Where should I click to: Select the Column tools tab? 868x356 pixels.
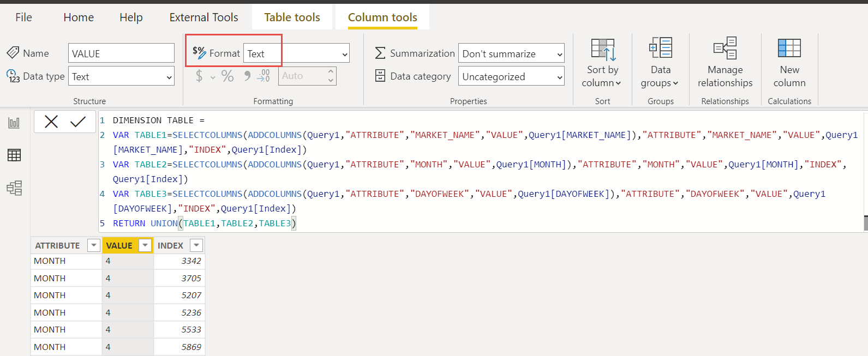coord(382,17)
